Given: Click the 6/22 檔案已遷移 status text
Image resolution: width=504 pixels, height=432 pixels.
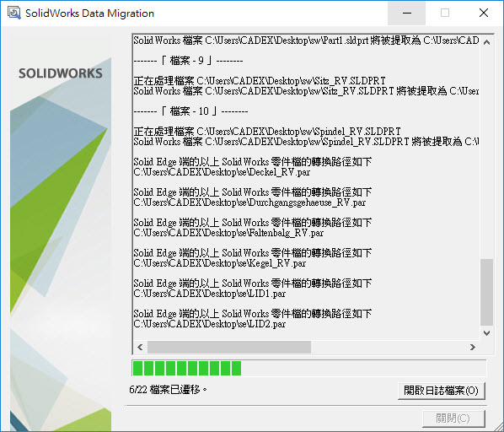Looking at the screenshot, I should coord(168,390).
